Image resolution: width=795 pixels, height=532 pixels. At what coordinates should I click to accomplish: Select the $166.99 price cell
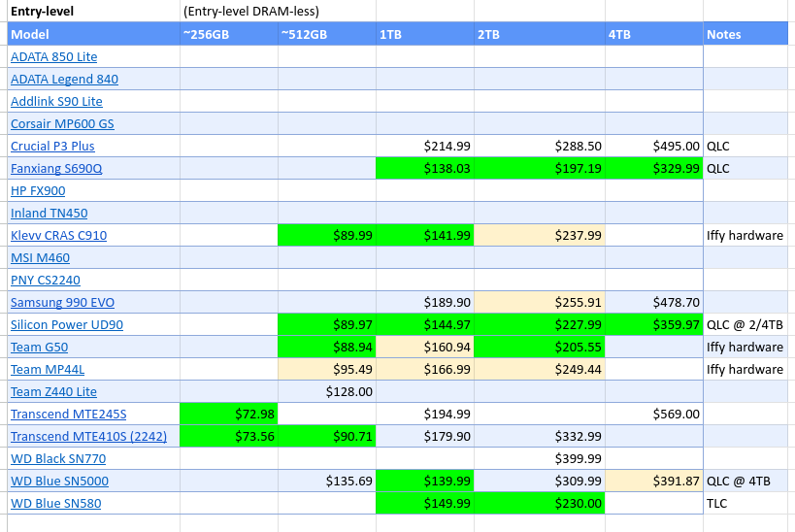coord(425,369)
